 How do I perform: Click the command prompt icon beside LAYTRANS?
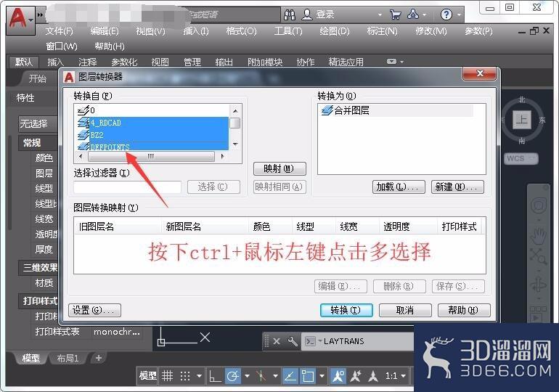point(310,341)
